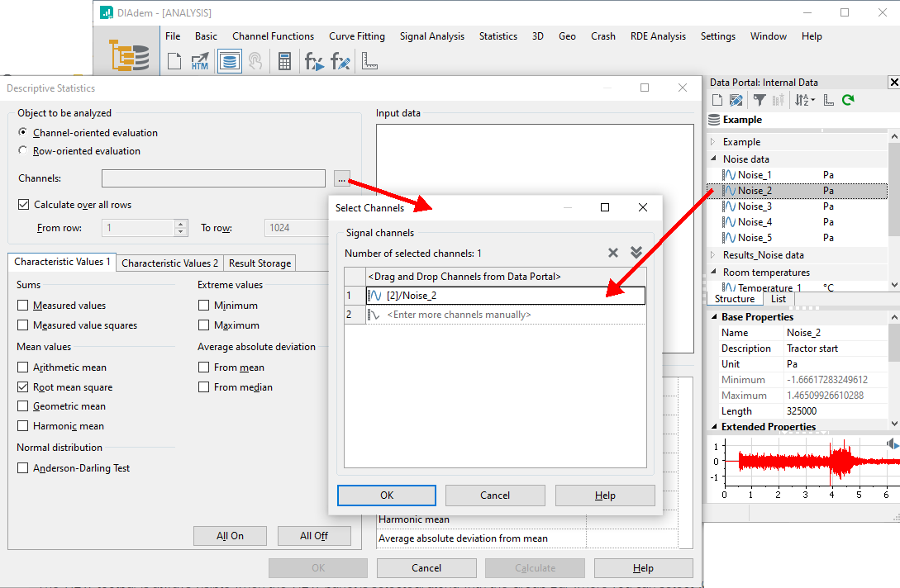Expand the Results_Noise data group

713,255
